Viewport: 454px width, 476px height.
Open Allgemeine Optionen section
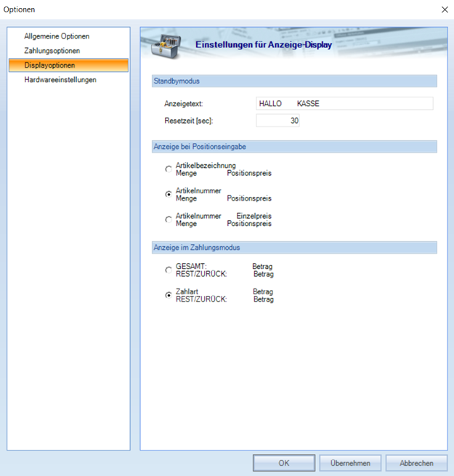click(x=57, y=36)
